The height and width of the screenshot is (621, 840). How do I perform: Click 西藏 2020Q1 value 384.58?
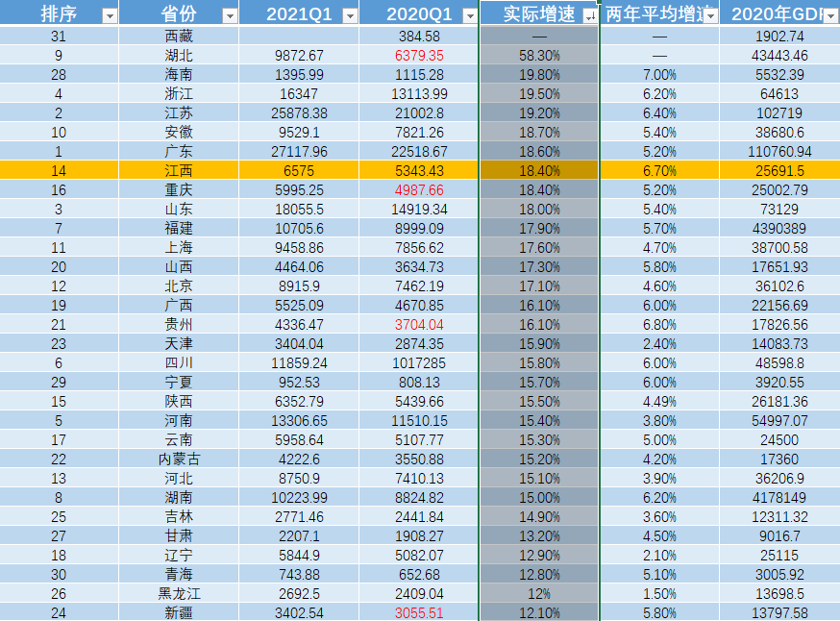tap(419, 36)
